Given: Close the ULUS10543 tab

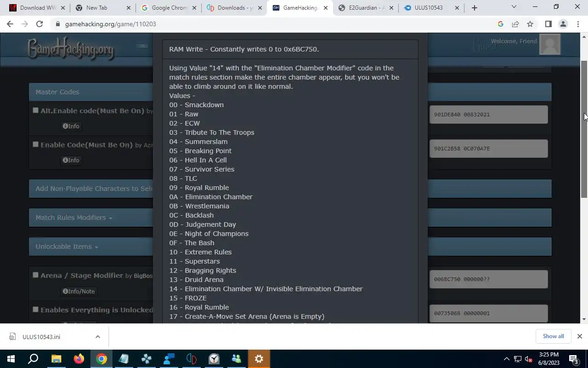Looking at the screenshot, I should coord(457,8).
